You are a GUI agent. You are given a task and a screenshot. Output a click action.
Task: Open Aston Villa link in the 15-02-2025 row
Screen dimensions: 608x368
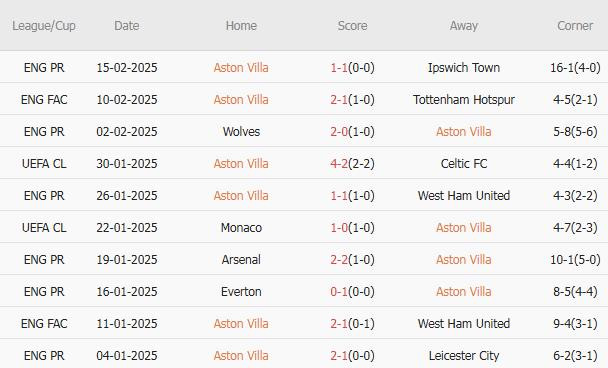(241, 68)
